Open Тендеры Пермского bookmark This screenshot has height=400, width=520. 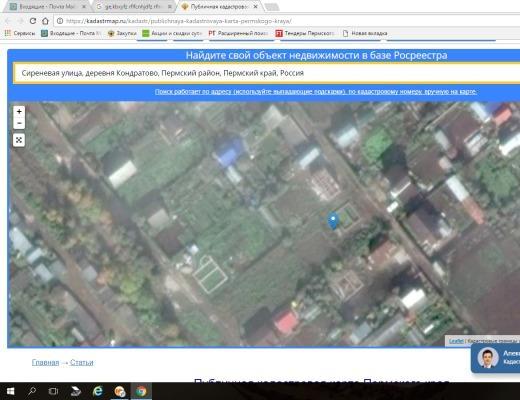click(x=305, y=33)
